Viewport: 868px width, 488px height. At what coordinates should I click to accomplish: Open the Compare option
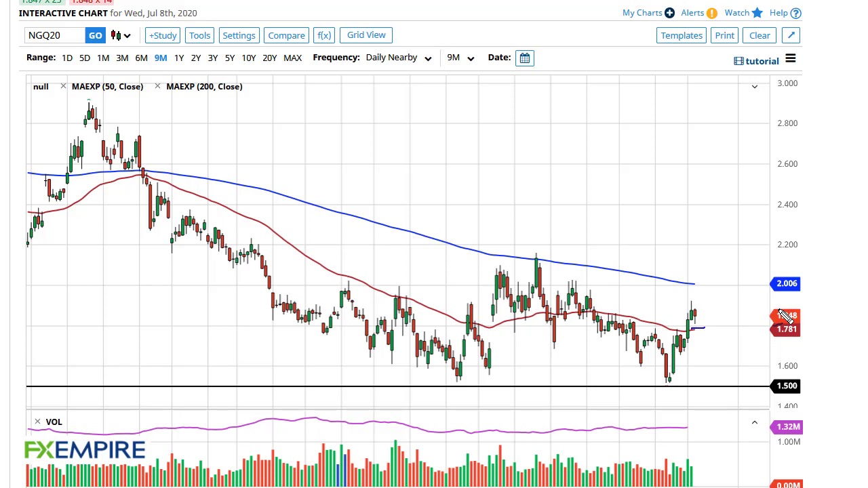tap(286, 35)
